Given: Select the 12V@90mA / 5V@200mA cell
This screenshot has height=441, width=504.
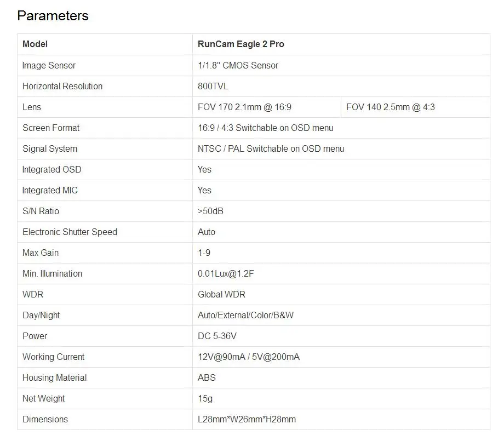Looking at the screenshot, I should (248, 357).
